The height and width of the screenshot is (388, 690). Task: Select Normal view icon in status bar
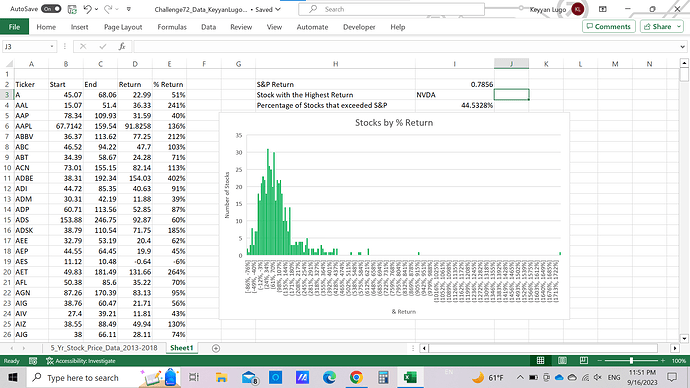tap(540, 361)
